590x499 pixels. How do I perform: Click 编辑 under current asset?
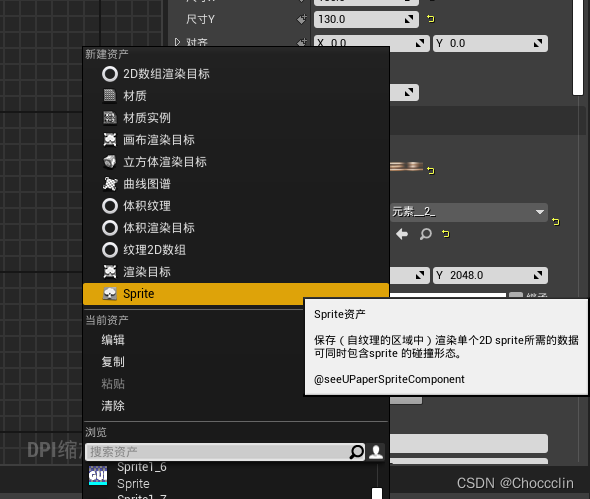click(113, 340)
